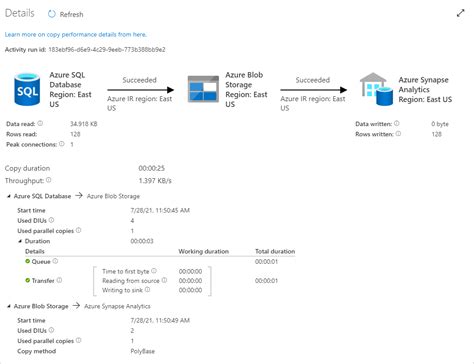Click the green Queue status indicator
This screenshot has width=474, height=364.
[x=28, y=261]
